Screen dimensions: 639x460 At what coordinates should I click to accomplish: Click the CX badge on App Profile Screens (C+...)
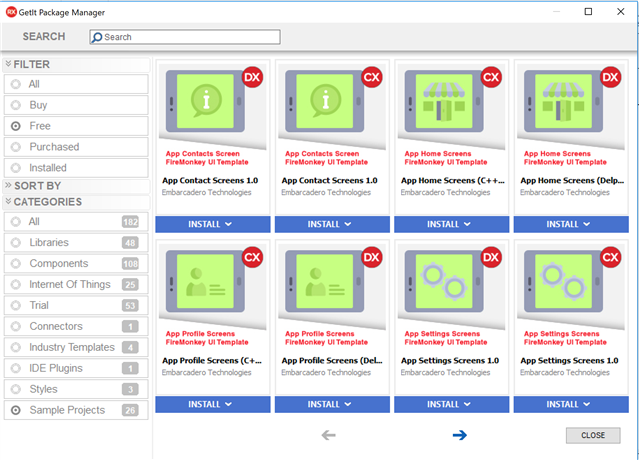coord(252,257)
